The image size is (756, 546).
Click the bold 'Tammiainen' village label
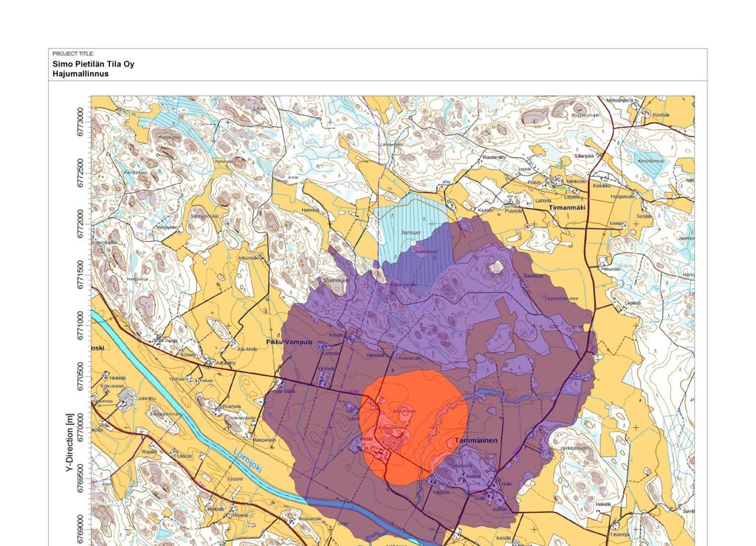click(476, 440)
